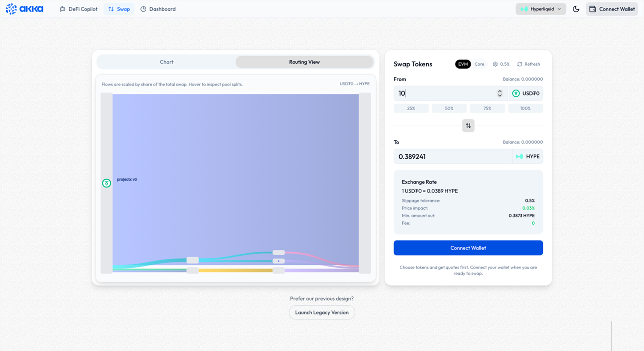Click the Refresh quote icon
The height and width of the screenshot is (351, 644).
coord(519,64)
